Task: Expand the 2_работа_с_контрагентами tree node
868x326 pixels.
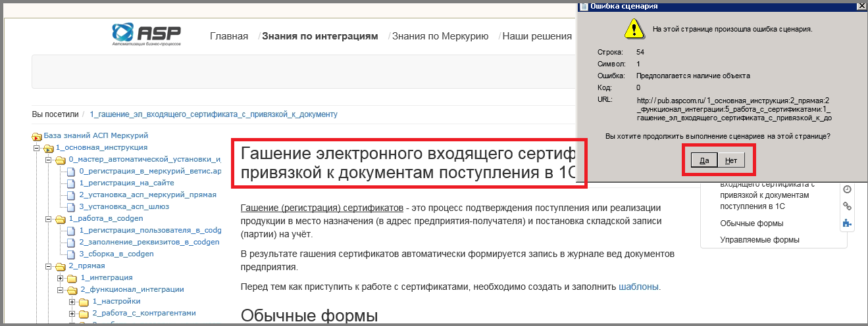Action: coord(72,314)
